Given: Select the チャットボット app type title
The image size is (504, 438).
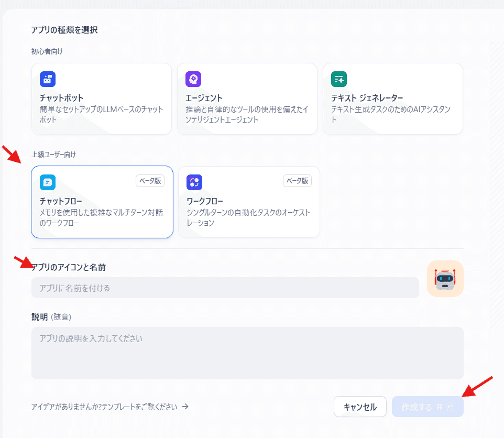Looking at the screenshot, I should [61, 98].
